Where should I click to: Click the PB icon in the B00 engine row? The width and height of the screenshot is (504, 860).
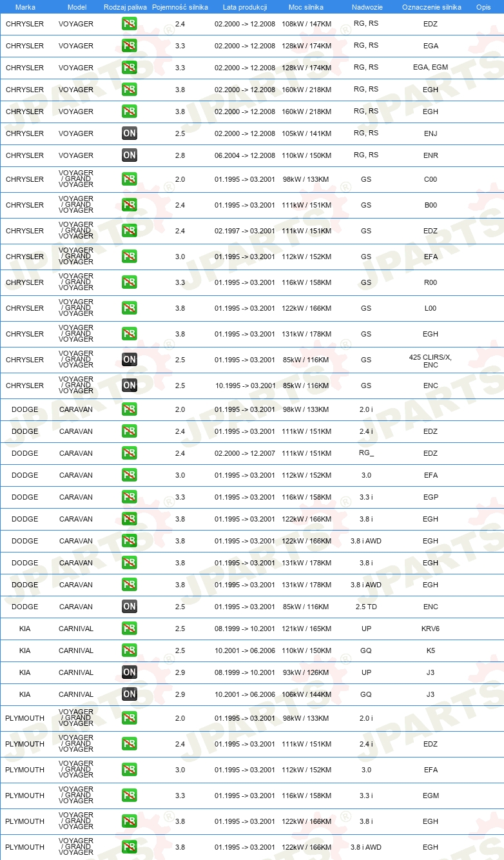click(130, 205)
